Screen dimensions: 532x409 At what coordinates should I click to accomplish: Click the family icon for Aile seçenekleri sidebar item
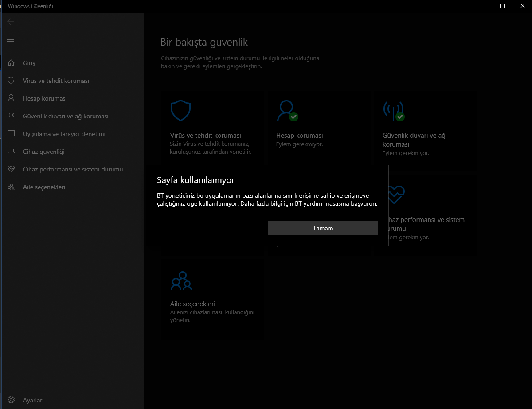pyautogui.click(x=11, y=187)
